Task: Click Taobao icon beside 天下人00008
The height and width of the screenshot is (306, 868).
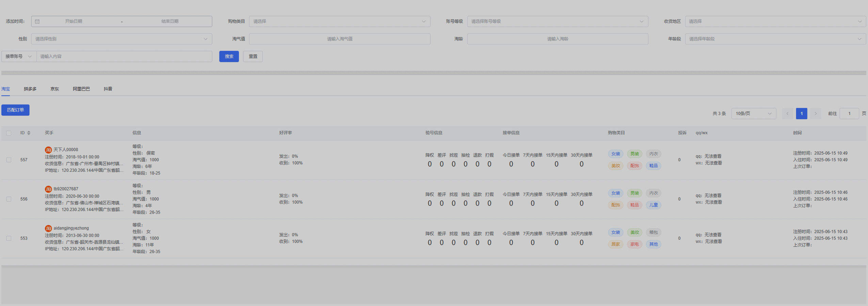Action: (48, 150)
